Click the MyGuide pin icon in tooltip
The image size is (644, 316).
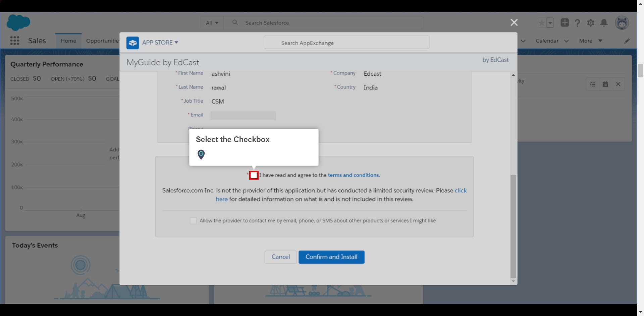click(201, 154)
